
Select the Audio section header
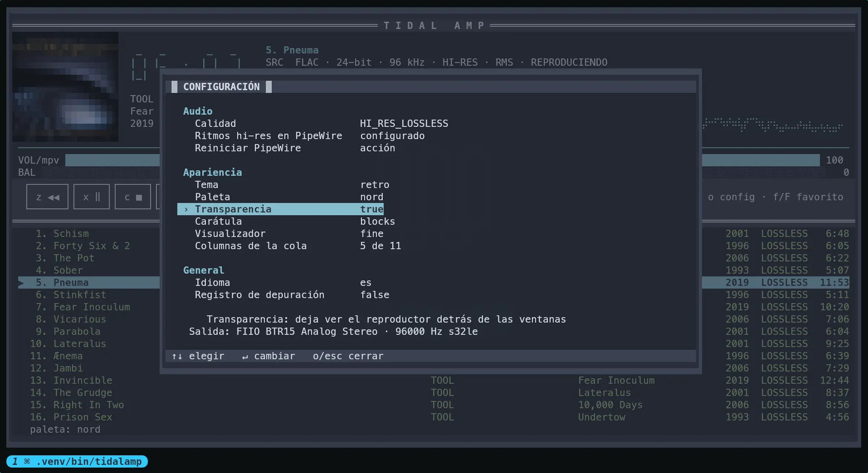(198, 111)
